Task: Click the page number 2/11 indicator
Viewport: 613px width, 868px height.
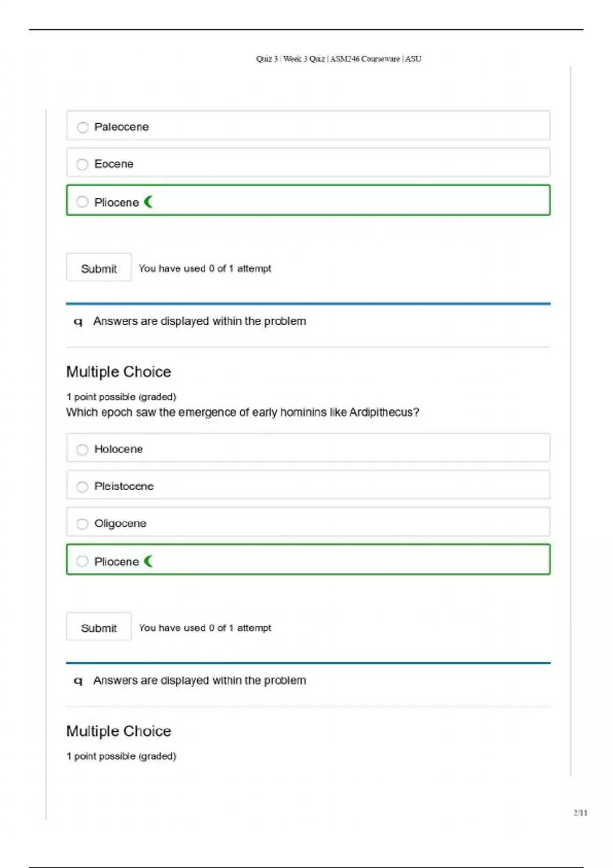Action: [x=580, y=813]
